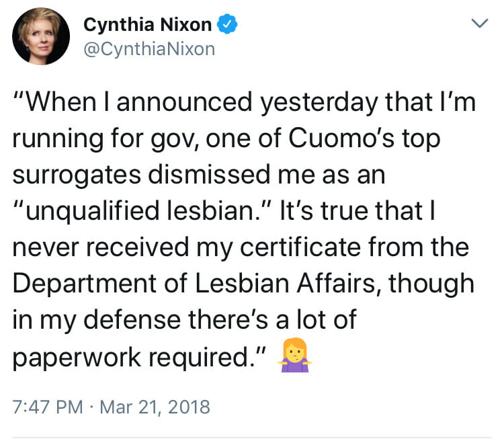Click the word "surrogates" in the tweet
Screen dimensions: 504x441
pyautogui.click(x=77, y=175)
